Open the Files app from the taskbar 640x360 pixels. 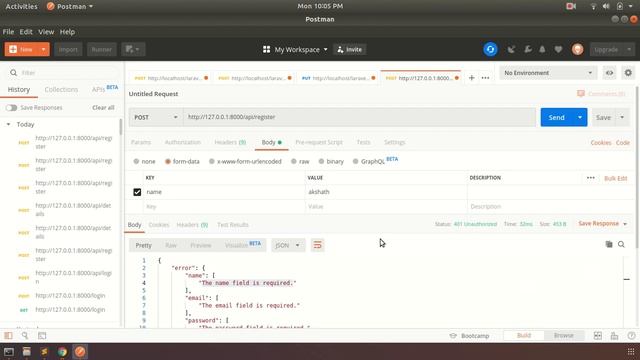point(27,351)
